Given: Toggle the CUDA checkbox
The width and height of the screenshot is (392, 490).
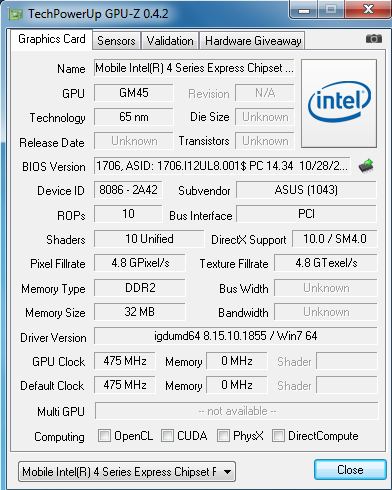Looking at the screenshot, I should [167, 436].
